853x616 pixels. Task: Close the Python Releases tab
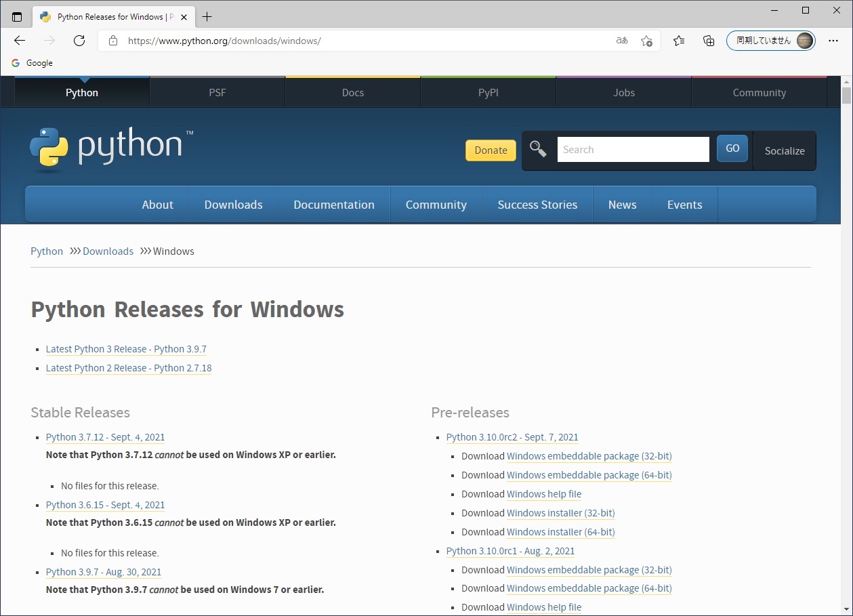(x=184, y=17)
